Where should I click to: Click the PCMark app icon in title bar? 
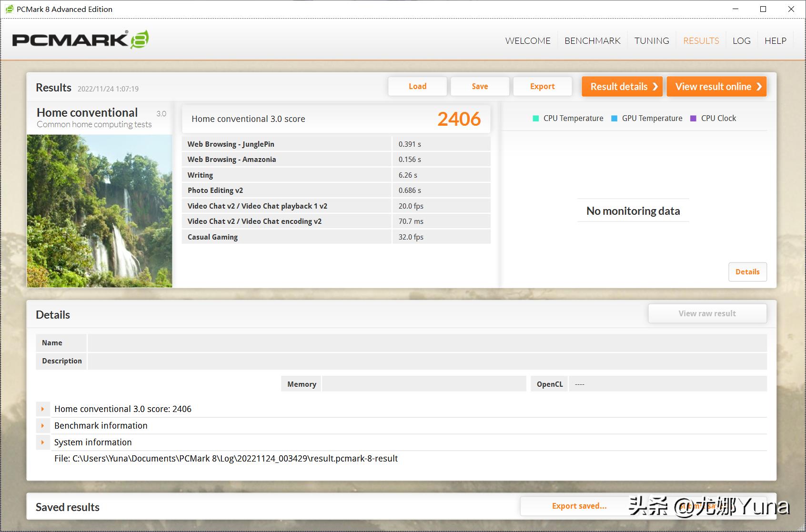pyautogui.click(x=9, y=9)
